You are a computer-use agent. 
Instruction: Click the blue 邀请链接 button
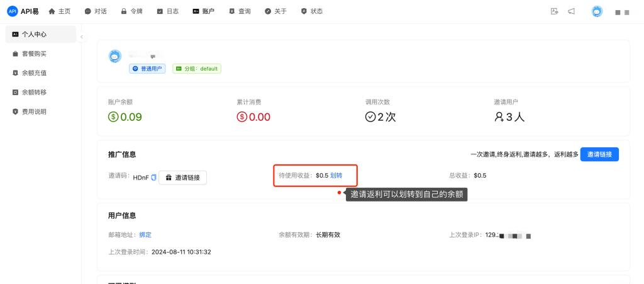click(599, 154)
